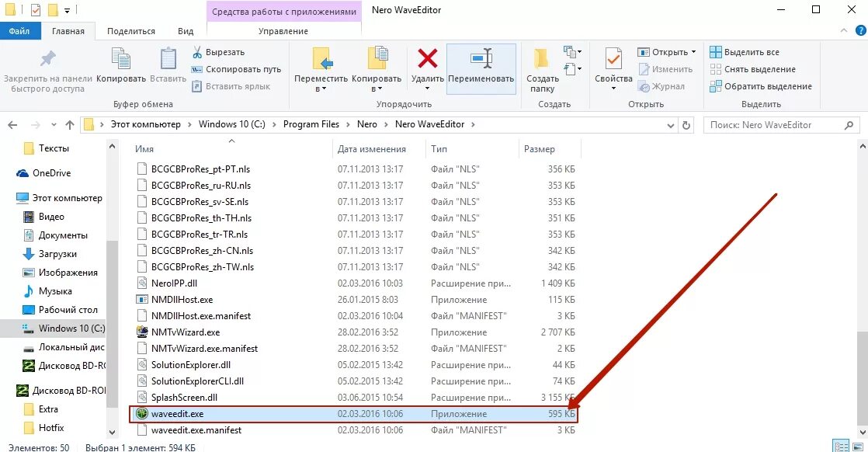Open the easy access dropdown icon

click(572, 69)
